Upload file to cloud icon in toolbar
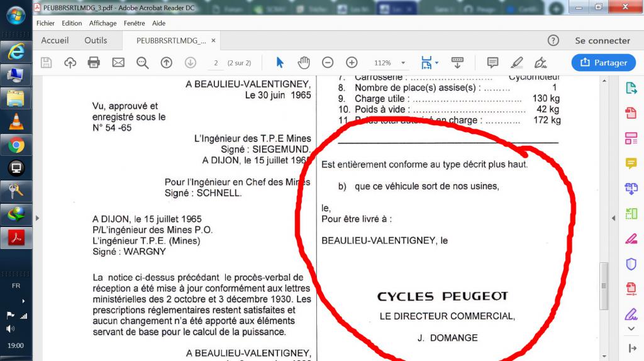The height and width of the screenshot is (361, 644). (70, 62)
